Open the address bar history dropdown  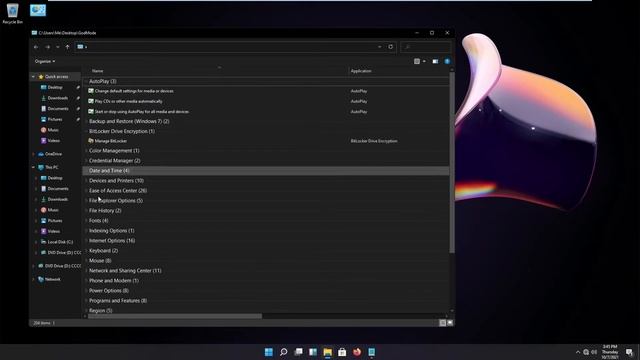click(x=380, y=47)
